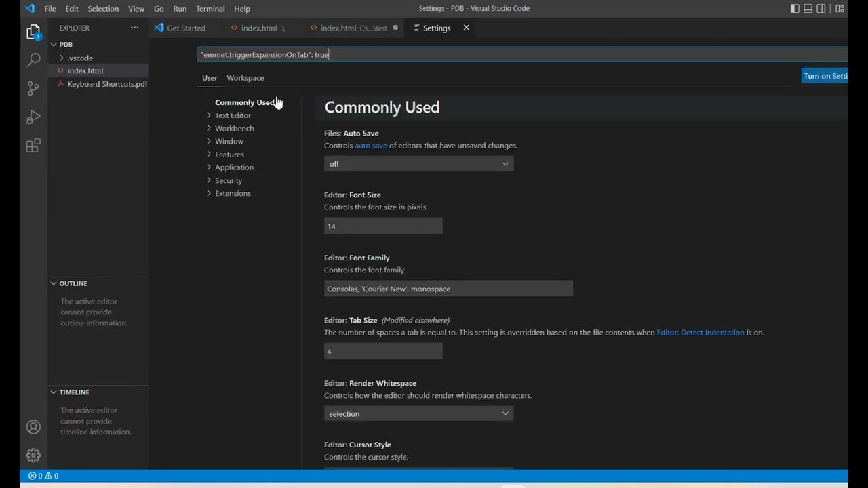Image resolution: width=868 pixels, height=488 pixels.
Task: Click the VS Code logo in title bar
Action: coord(29,9)
